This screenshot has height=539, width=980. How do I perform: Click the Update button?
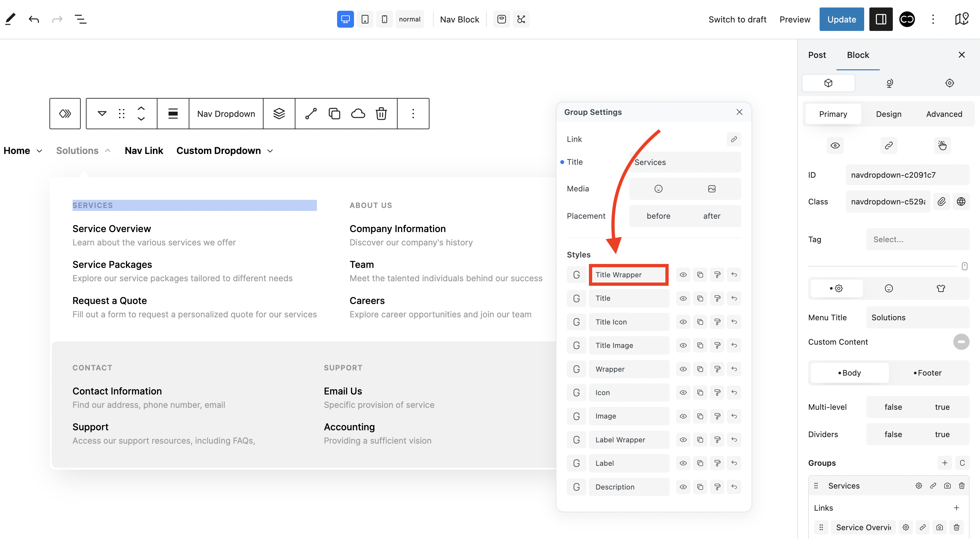pos(841,19)
